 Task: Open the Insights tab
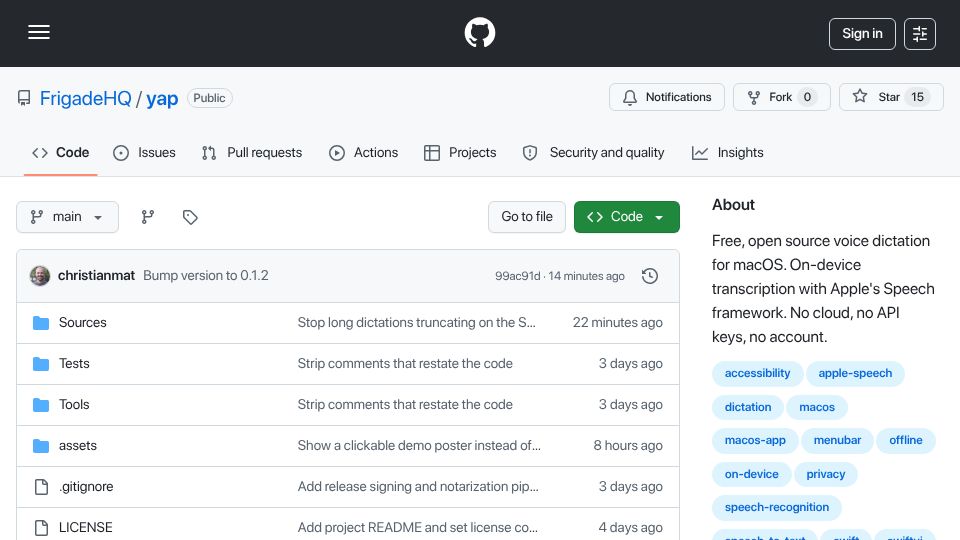pyautogui.click(x=727, y=153)
